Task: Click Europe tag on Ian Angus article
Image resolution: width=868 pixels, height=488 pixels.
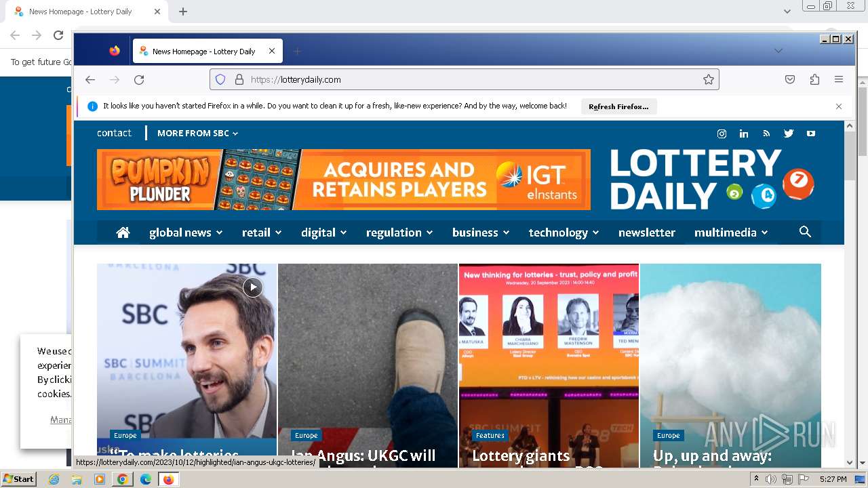Action: pos(306,435)
